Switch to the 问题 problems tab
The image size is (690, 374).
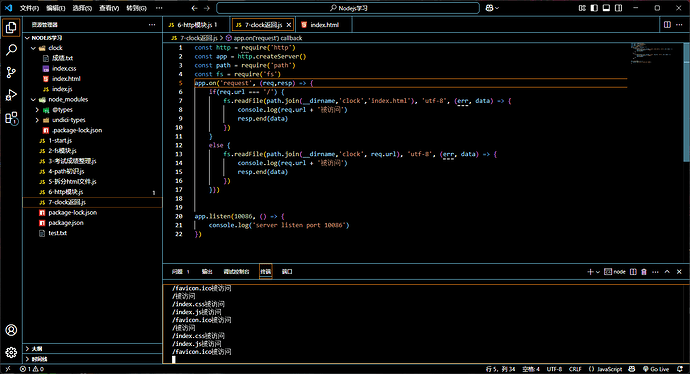click(180, 272)
